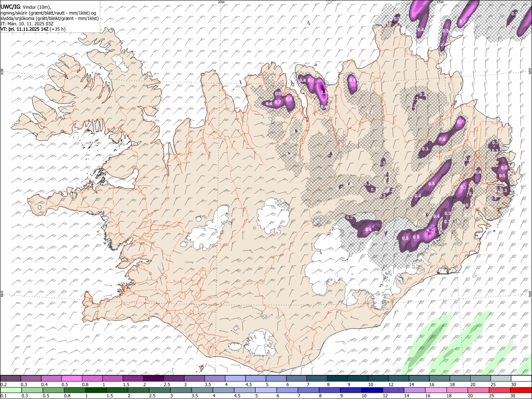The height and width of the screenshot is (399, 532).
Task: Select upper legend swatch for 3–3.5
Action: coord(195,378)
